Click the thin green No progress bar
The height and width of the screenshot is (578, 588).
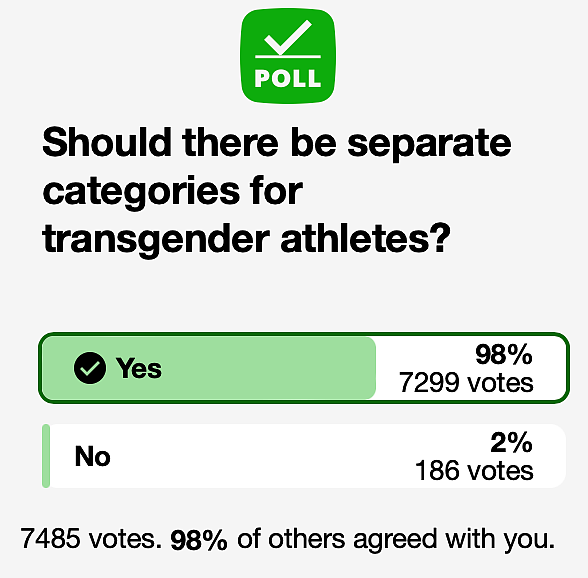point(46,456)
